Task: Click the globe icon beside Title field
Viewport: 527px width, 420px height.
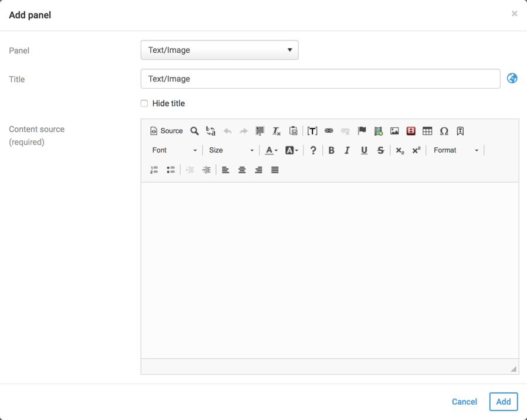Action: coord(512,79)
